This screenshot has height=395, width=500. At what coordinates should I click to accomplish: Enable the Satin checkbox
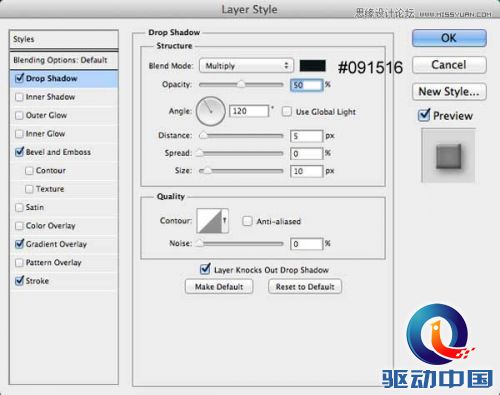click(19, 207)
